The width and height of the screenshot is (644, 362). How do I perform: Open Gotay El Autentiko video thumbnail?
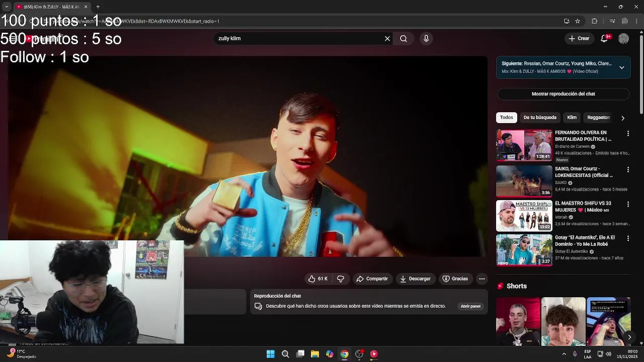[524, 250]
